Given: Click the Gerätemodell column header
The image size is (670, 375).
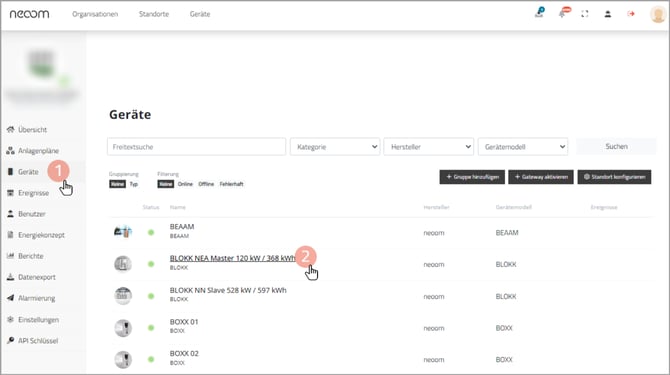Looking at the screenshot, I should coord(514,207).
